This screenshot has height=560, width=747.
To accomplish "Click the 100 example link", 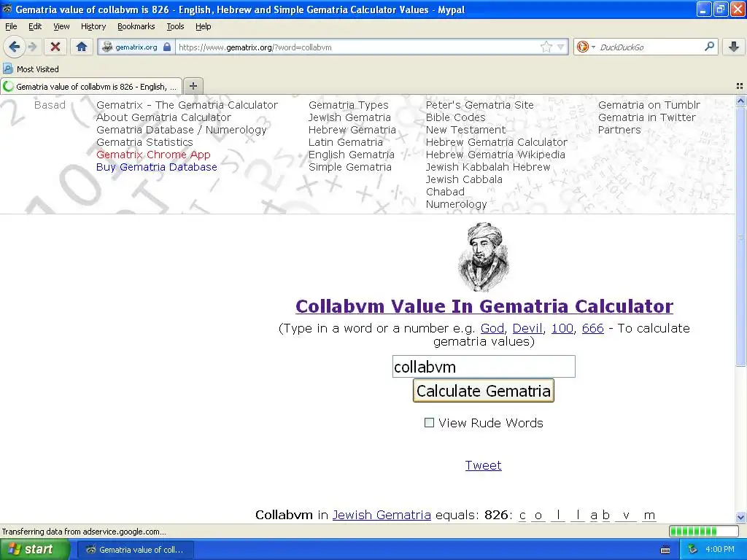I will (x=562, y=328).
